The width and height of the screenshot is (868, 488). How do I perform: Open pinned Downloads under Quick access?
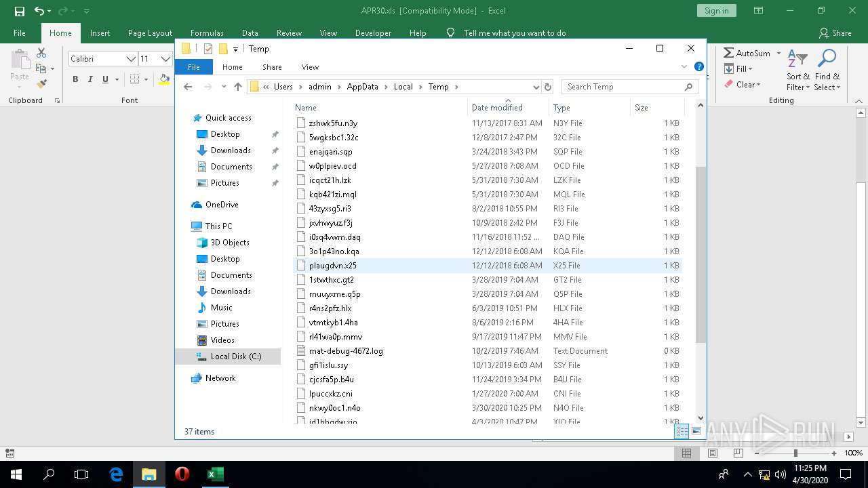tap(231, 150)
